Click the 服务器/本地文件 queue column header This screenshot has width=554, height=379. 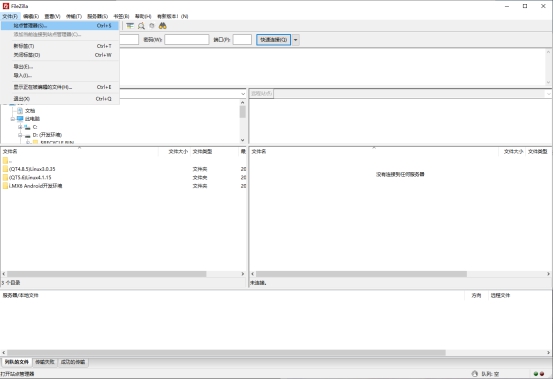pos(232,296)
